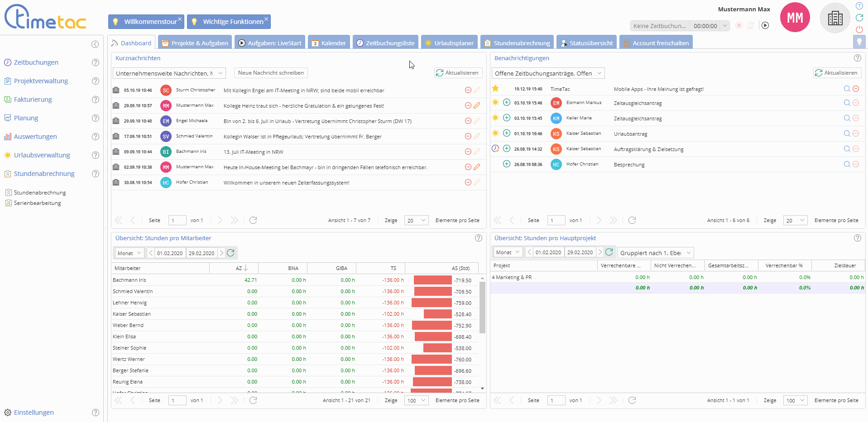This screenshot has width=868, height=422.
Task: Click Aktualisieren in the Benachrichtigungen panel
Action: point(837,73)
